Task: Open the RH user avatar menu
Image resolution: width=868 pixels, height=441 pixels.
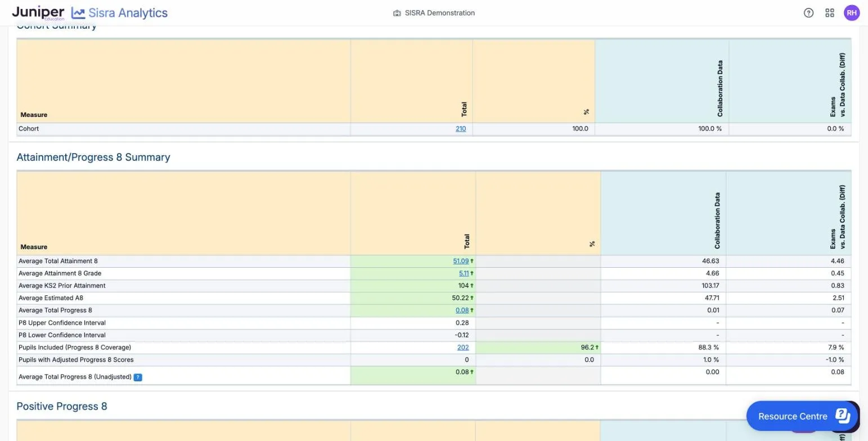Action: pyautogui.click(x=852, y=13)
